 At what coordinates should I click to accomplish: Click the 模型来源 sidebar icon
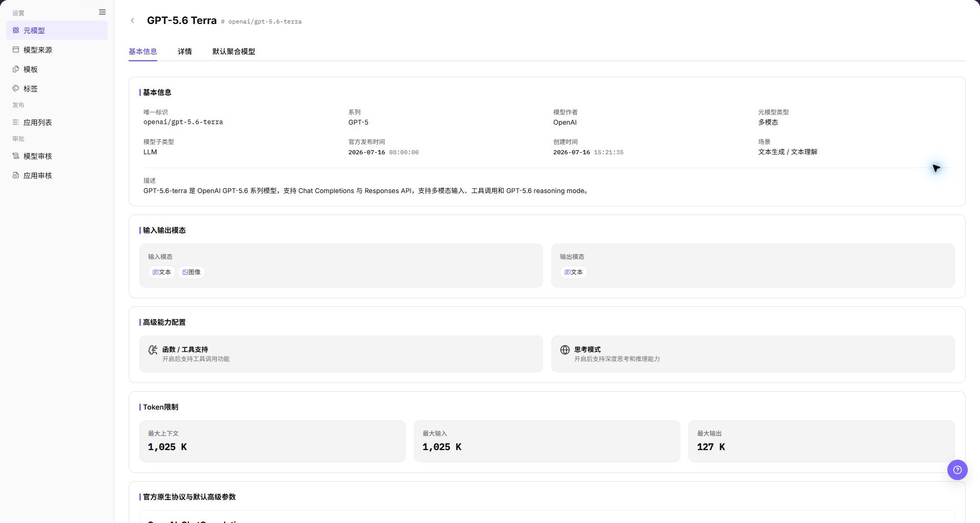pyautogui.click(x=16, y=50)
